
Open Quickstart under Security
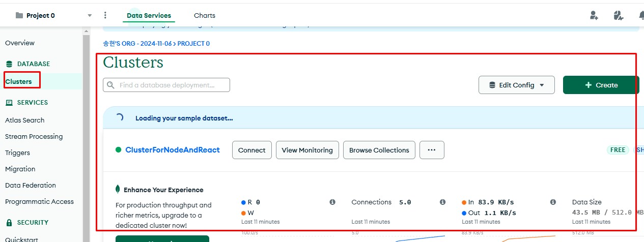[21, 239]
